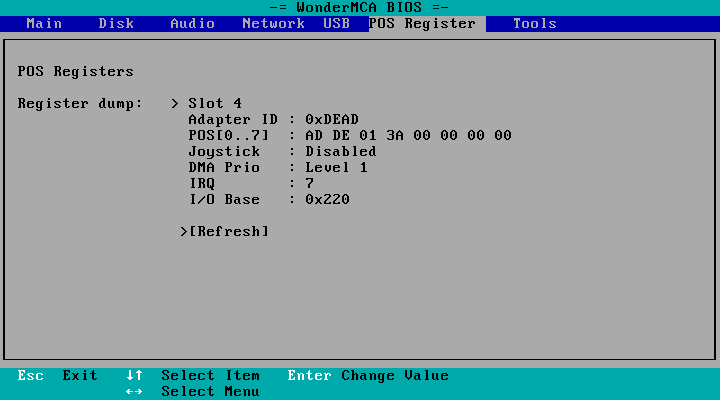
Task: Click the Esc Exit hint
Action: coord(57,376)
